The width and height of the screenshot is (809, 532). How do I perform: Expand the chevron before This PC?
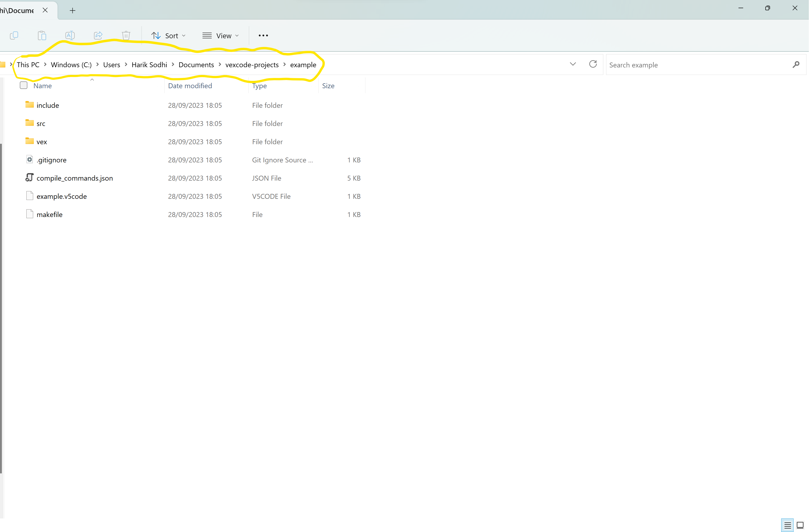(x=11, y=64)
